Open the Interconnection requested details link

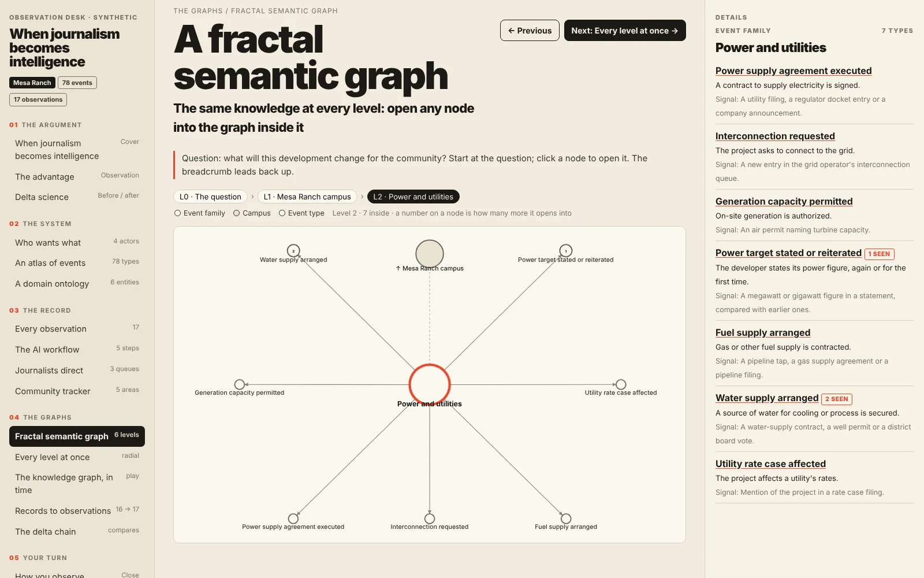coord(775,136)
